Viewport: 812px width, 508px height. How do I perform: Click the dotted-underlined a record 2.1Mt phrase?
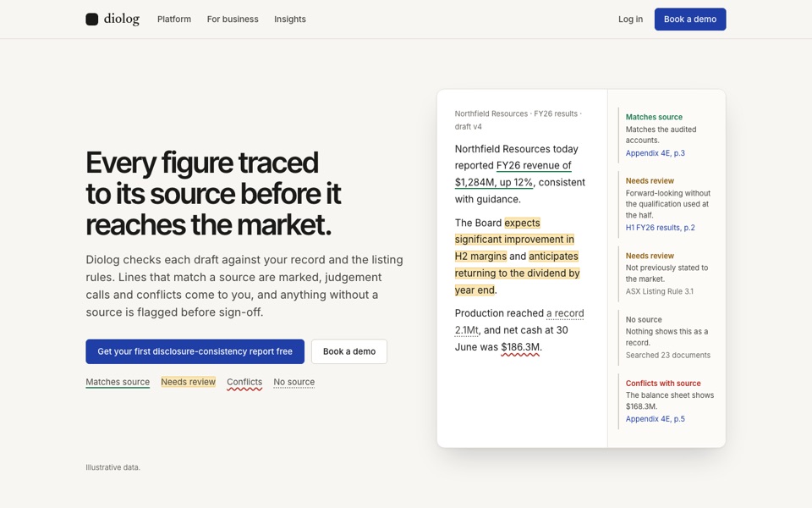(519, 322)
